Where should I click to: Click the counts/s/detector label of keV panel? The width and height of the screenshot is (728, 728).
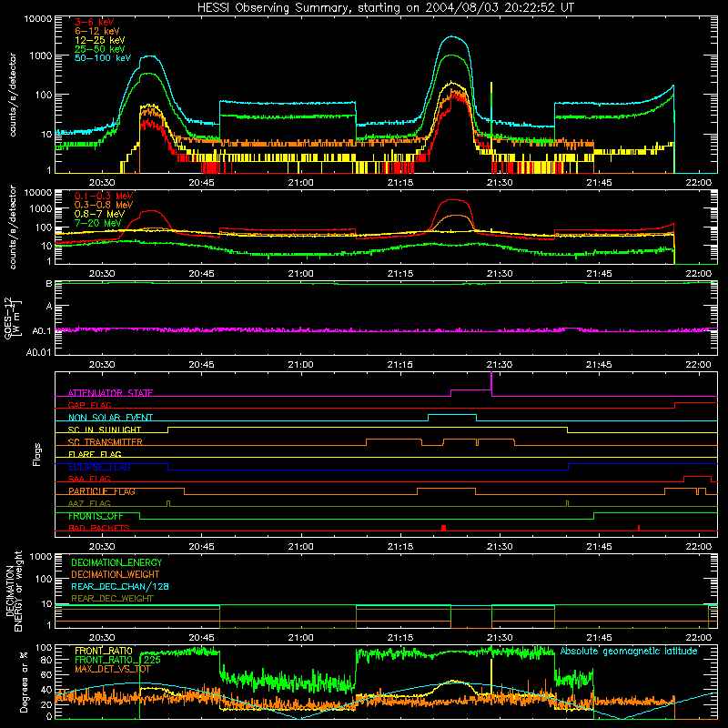point(13,95)
